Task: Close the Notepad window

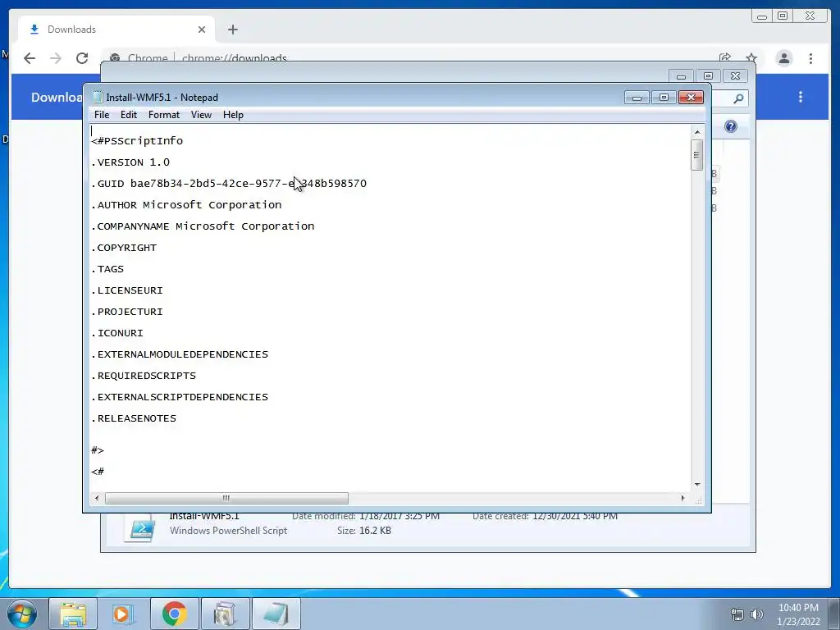Action: [x=691, y=98]
